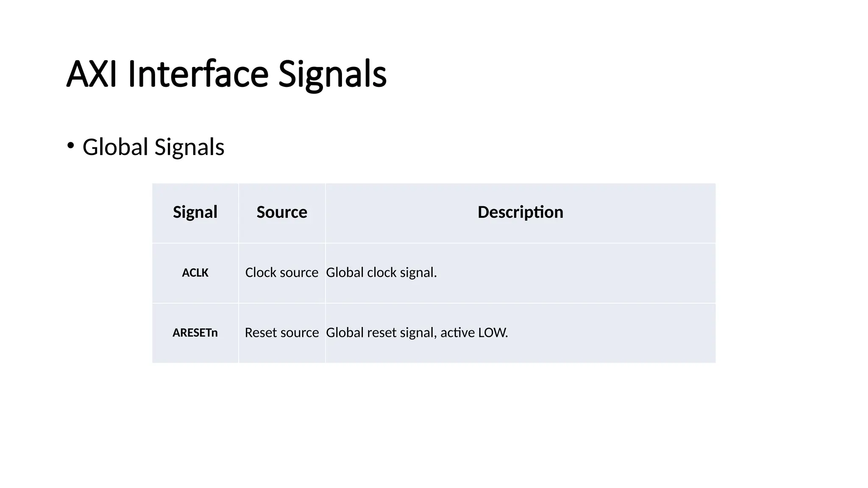Image resolution: width=868 pixels, height=488 pixels.
Task: Click the Global reset signal description text
Action: 417,333
